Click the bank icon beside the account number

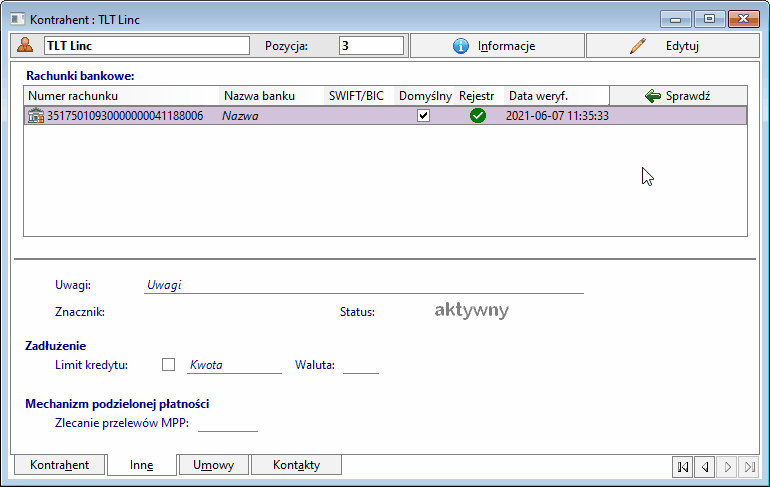[x=36, y=116]
